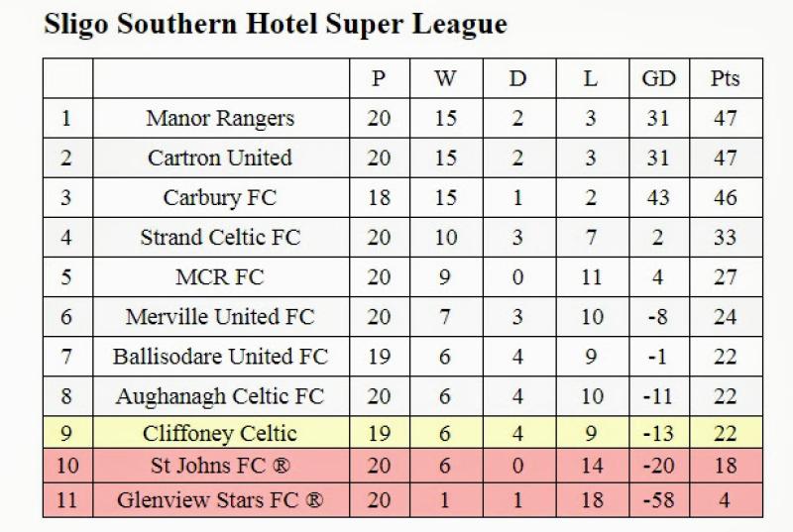Click Carbury FC's 46 points value
This screenshot has height=532, width=793.
coord(726,198)
